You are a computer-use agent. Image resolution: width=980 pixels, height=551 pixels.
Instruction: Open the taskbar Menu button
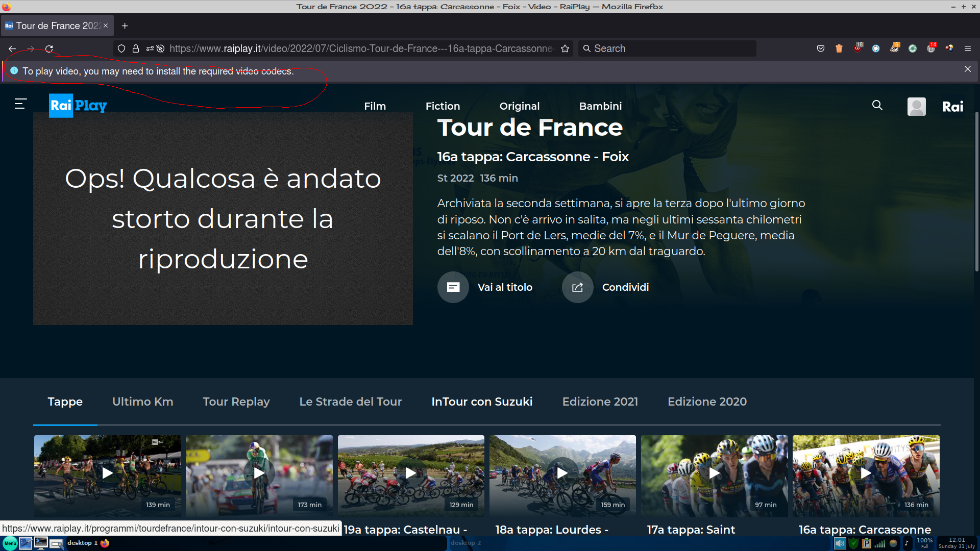[x=10, y=543]
